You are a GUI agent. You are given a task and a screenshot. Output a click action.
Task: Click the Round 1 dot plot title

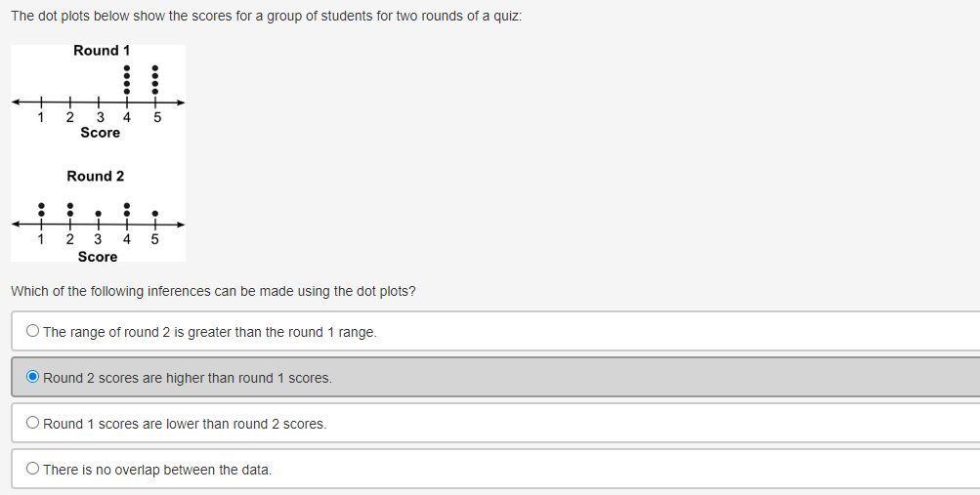coord(102,50)
